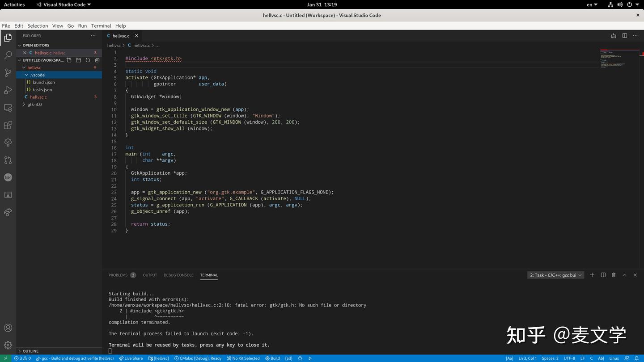Open the Extensions view
Viewport: 644px width, 362px height.
pos(8,125)
